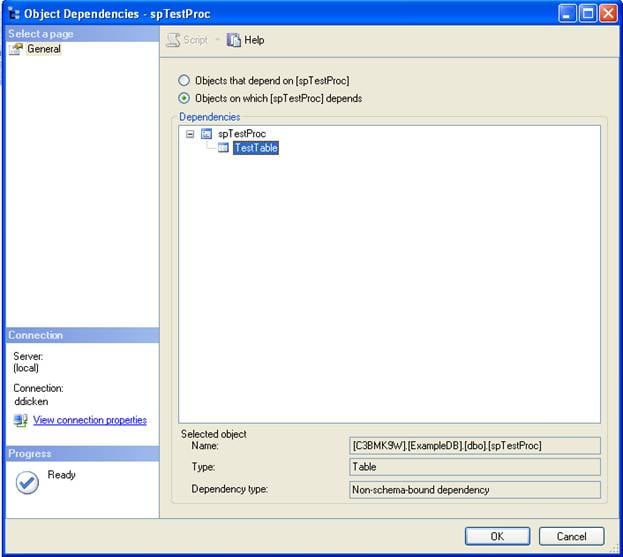Image resolution: width=623 pixels, height=557 pixels.
Task: Click the 'Selected object' label
Action: (x=214, y=434)
